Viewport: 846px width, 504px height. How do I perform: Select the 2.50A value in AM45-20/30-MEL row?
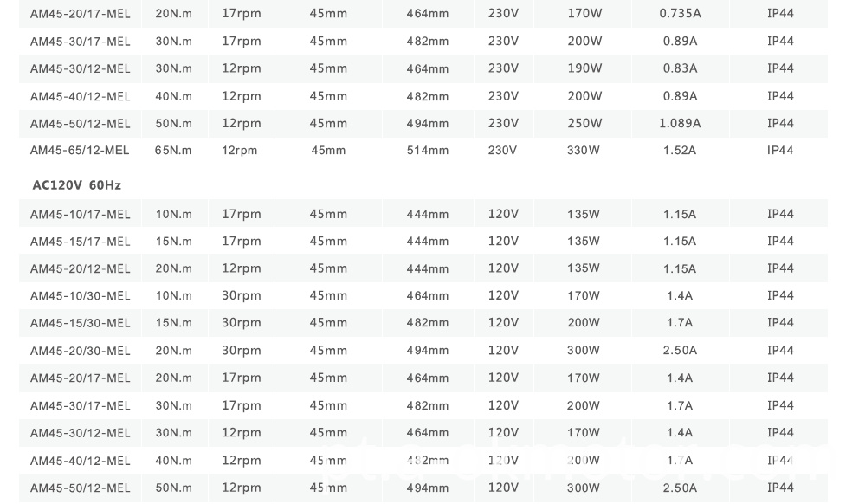click(680, 351)
